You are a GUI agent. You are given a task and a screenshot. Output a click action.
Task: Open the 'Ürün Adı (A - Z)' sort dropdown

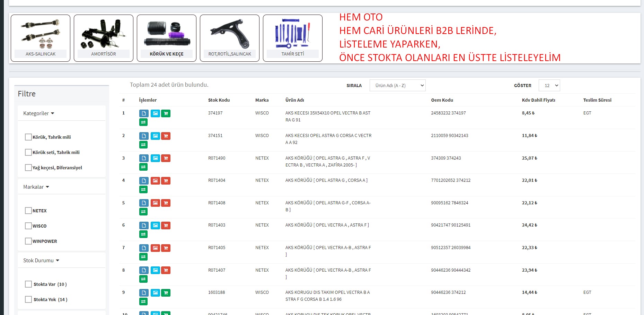point(397,85)
